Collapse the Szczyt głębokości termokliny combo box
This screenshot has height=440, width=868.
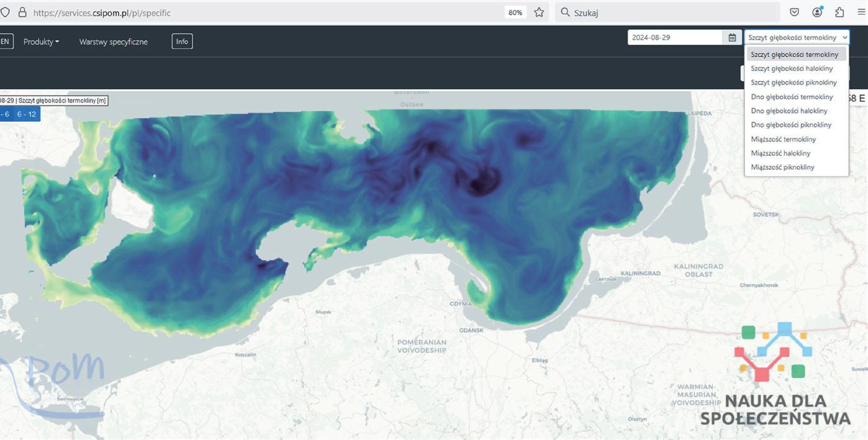pos(797,37)
